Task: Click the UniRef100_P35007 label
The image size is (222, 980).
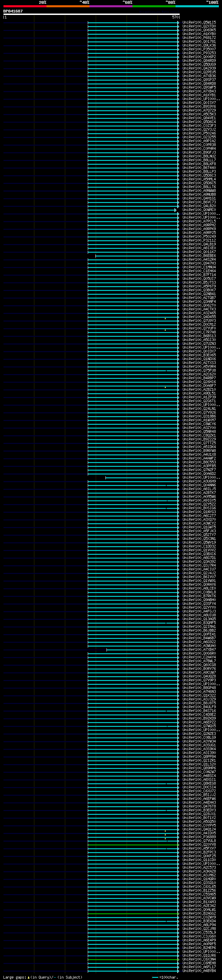Action: [199, 49]
